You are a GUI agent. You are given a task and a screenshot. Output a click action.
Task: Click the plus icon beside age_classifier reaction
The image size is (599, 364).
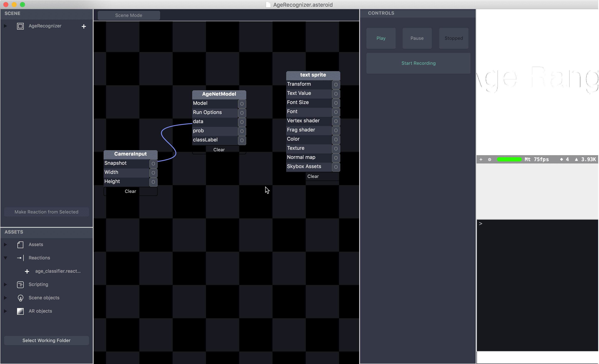(x=27, y=271)
